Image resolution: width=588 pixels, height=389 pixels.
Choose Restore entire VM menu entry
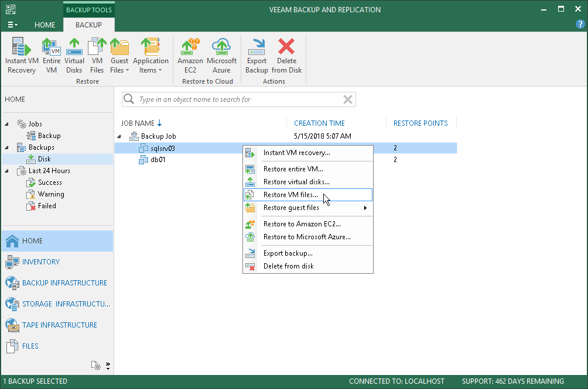pyautogui.click(x=308, y=169)
